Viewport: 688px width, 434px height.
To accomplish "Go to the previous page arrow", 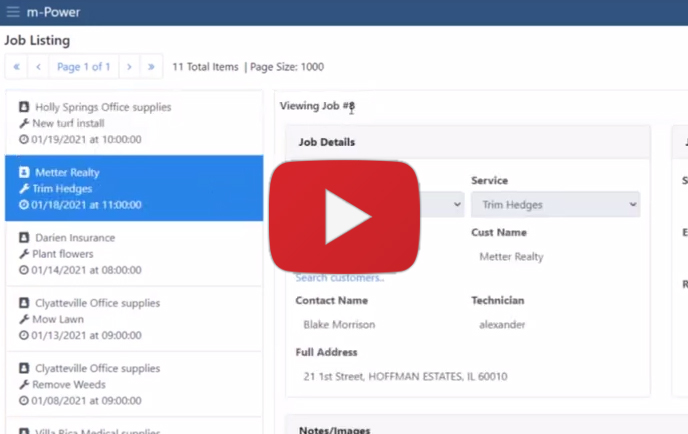I will coord(38,67).
